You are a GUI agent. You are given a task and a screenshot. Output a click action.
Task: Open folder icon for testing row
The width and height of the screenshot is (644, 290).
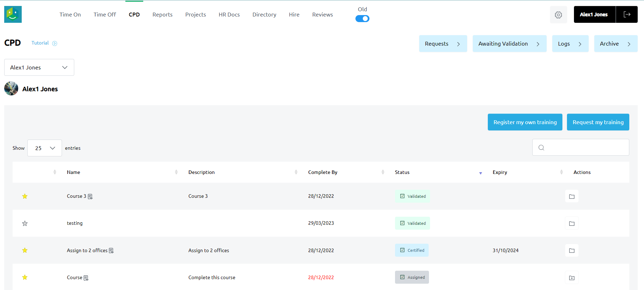click(x=572, y=223)
